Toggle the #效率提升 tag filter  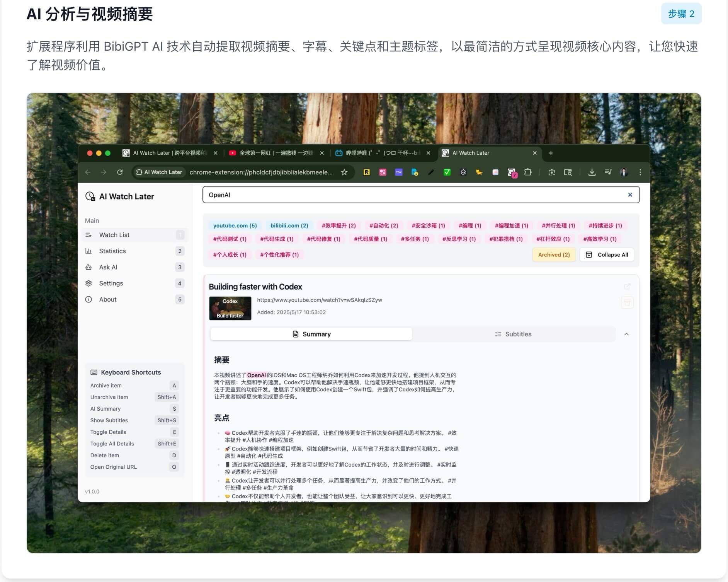[x=338, y=225]
